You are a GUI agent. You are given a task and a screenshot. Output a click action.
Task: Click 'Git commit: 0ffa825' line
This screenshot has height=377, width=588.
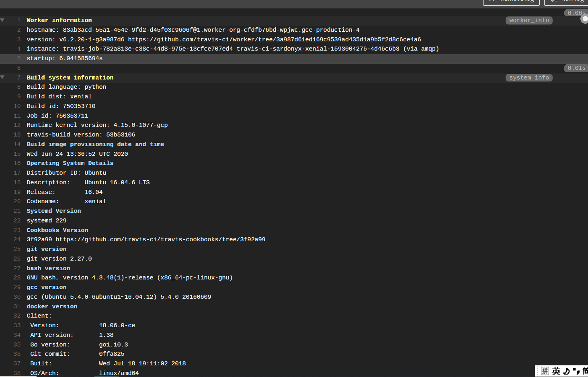coord(77,354)
